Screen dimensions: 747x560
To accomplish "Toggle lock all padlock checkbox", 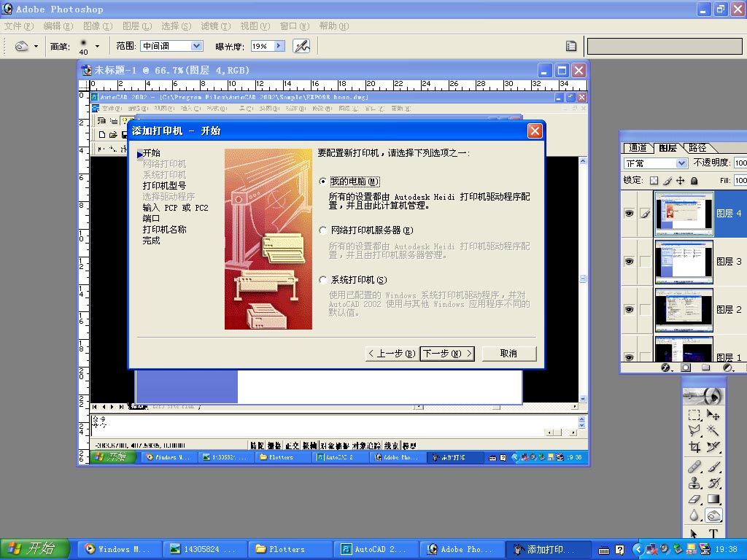I will pyautogui.click(x=694, y=181).
